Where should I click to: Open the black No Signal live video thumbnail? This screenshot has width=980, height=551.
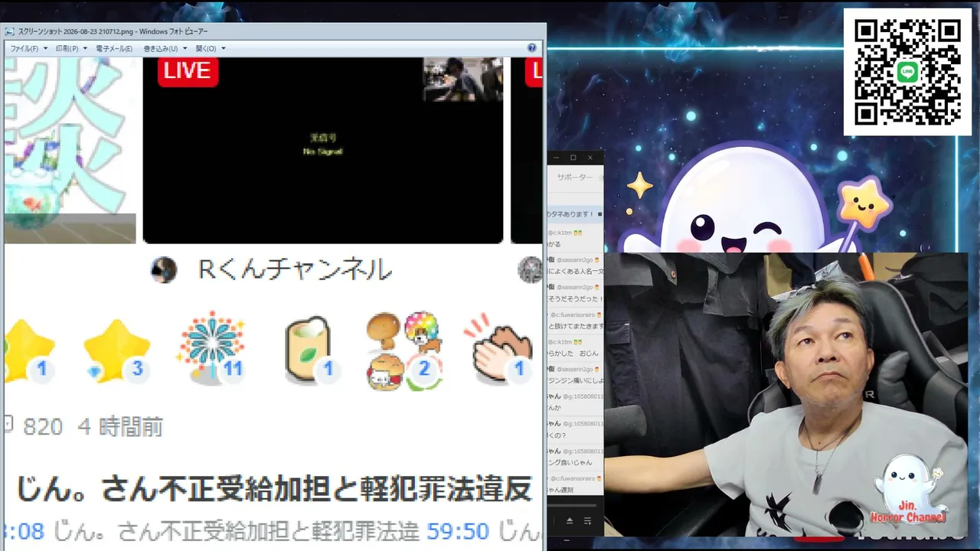pos(323,150)
